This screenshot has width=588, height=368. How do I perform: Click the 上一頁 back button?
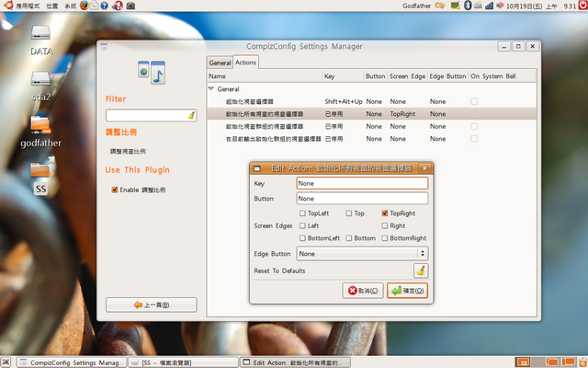click(151, 305)
